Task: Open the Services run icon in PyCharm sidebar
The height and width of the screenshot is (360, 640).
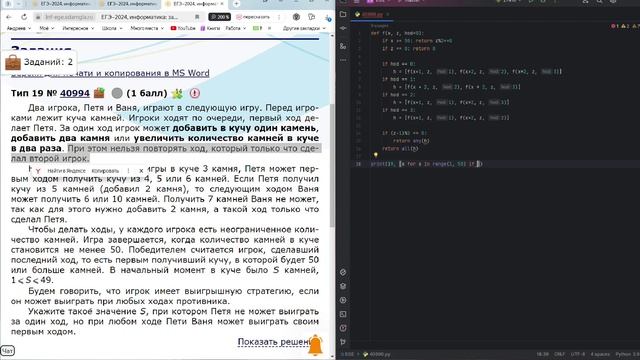Action: point(343,300)
